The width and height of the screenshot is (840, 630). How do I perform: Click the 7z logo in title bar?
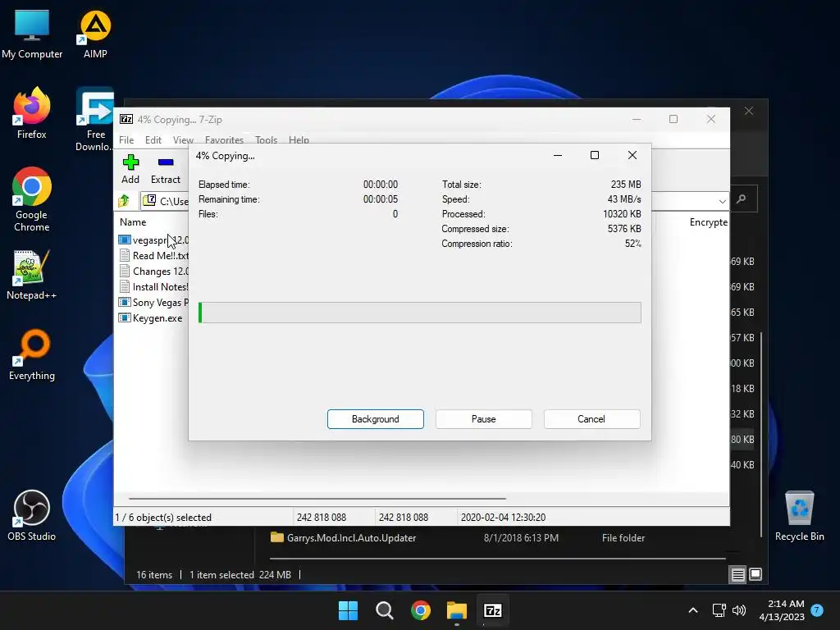pyautogui.click(x=126, y=119)
